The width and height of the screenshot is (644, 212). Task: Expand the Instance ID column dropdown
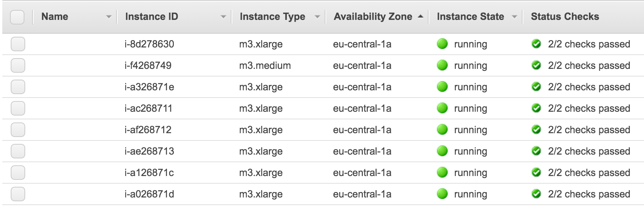point(223,17)
